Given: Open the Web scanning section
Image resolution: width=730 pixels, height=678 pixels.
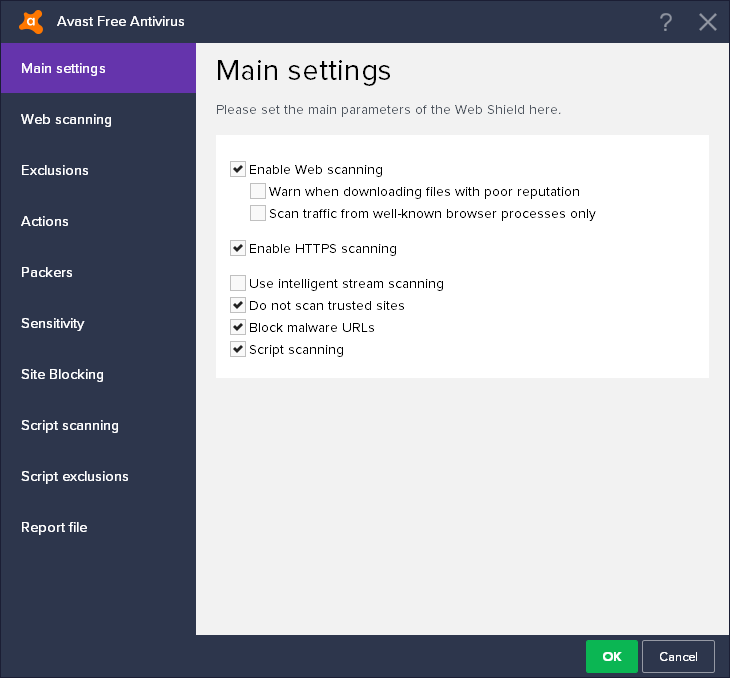Looking at the screenshot, I should click(x=66, y=119).
